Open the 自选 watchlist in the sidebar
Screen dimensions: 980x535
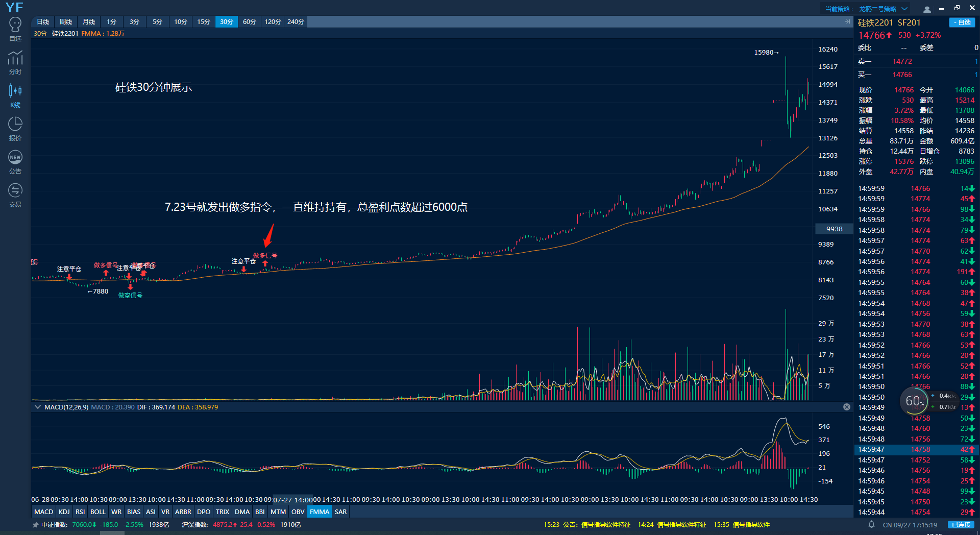tap(15, 30)
